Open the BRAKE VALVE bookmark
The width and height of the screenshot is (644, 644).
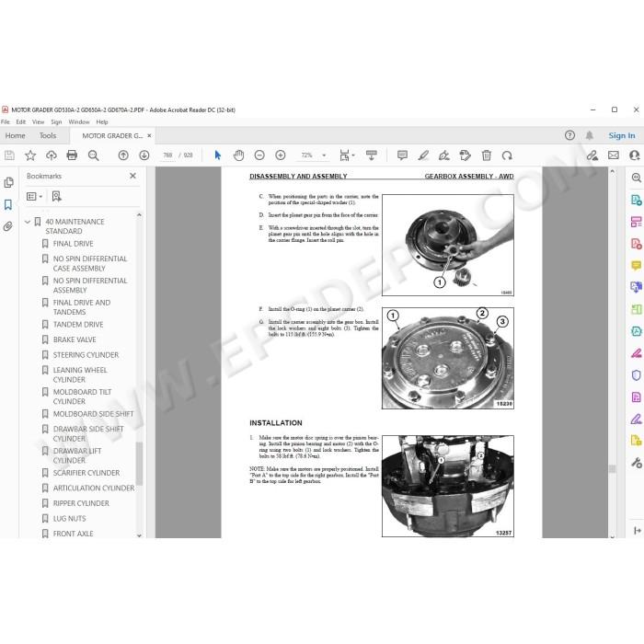[x=75, y=339]
